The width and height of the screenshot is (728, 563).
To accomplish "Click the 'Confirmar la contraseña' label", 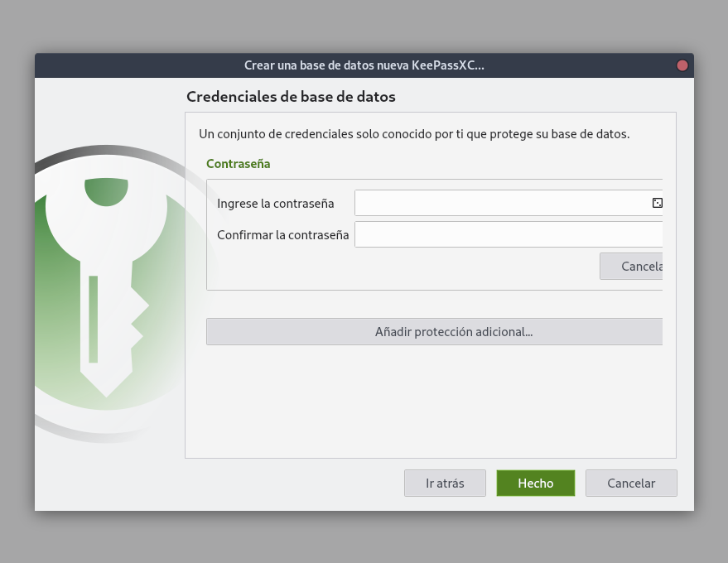I will [x=282, y=235].
